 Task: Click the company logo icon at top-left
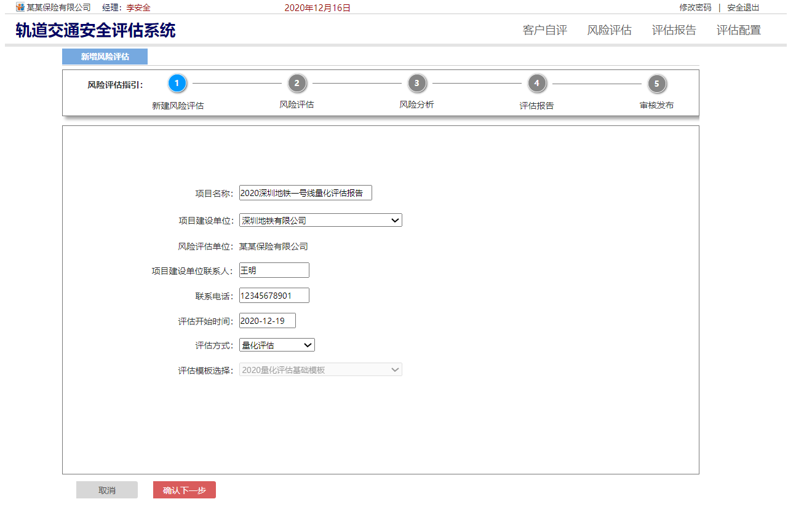[x=20, y=7]
